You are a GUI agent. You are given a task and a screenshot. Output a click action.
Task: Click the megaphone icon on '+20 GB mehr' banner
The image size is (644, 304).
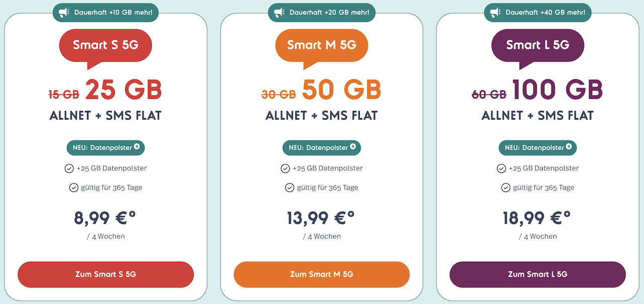tap(279, 12)
